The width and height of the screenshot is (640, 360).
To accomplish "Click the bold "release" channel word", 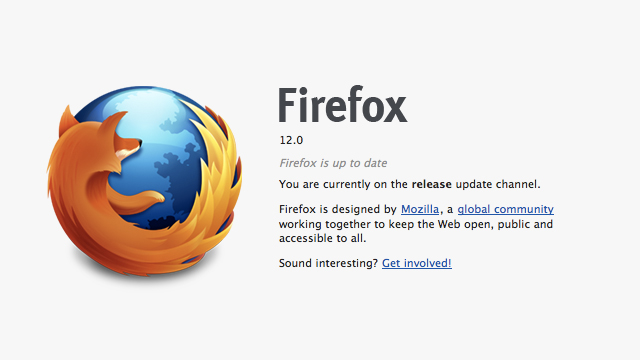I will coord(431,184).
